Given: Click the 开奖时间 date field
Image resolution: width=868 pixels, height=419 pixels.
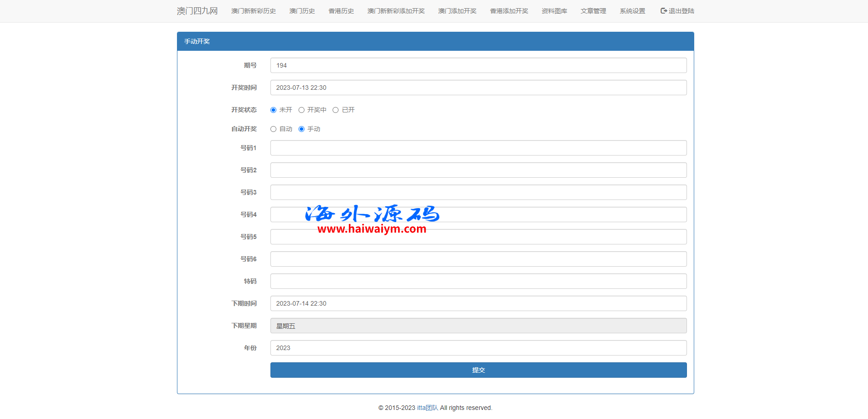Looking at the screenshot, I should (x=478, y=88).
